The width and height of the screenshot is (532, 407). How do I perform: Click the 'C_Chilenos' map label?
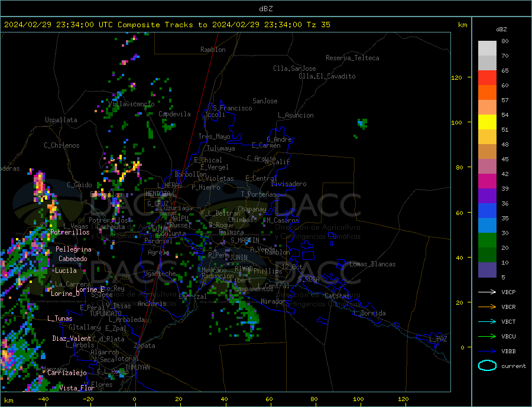click(61, 145)
